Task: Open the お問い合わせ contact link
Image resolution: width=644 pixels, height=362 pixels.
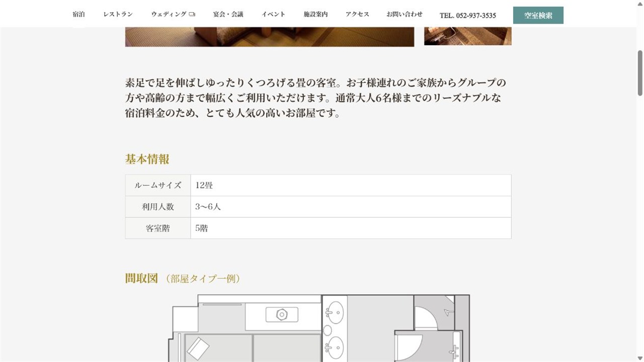Action: (405, 15)
